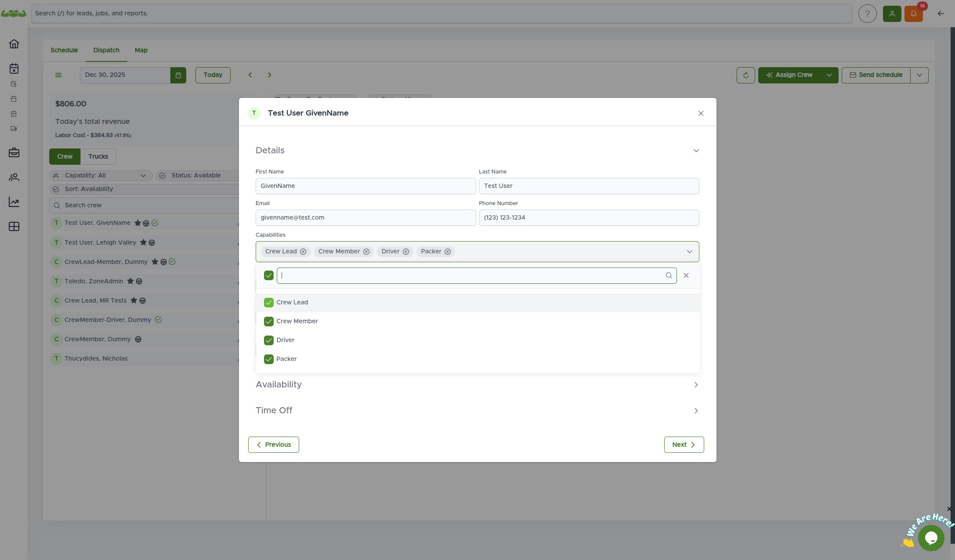Switch to the Schedule tab

tap(64, 50)
